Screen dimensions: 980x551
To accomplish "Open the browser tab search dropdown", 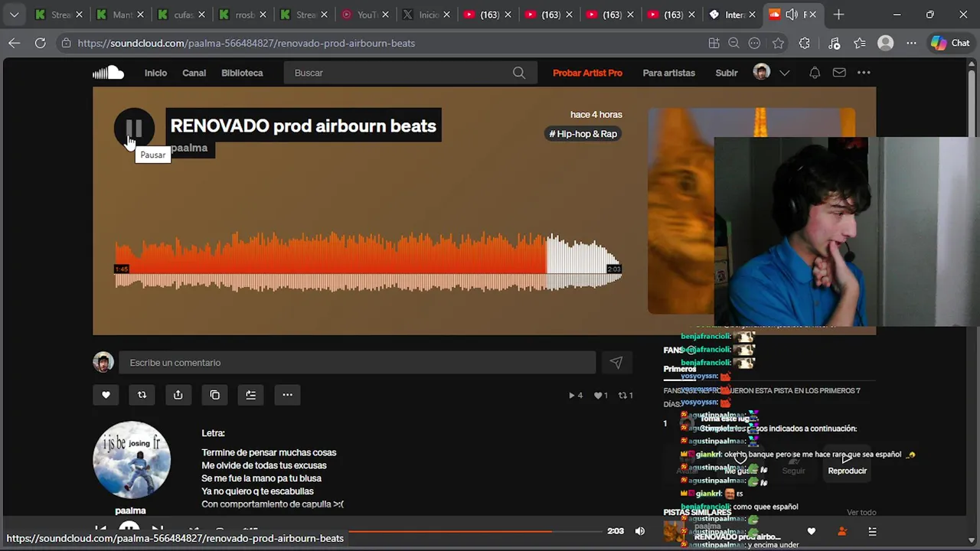I will point(14,15).
